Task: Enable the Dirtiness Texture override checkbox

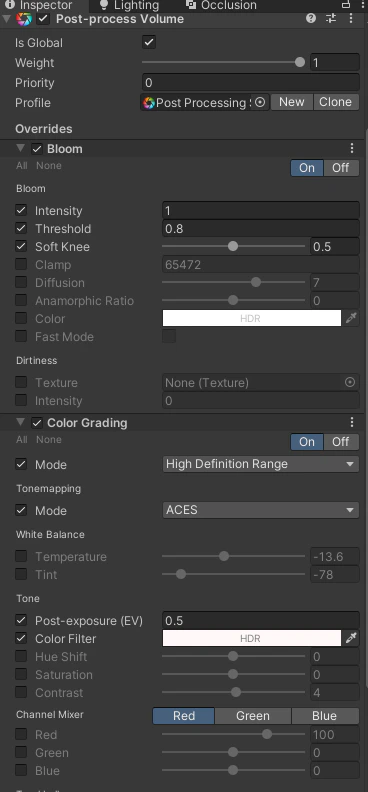Action: (21, 382)
